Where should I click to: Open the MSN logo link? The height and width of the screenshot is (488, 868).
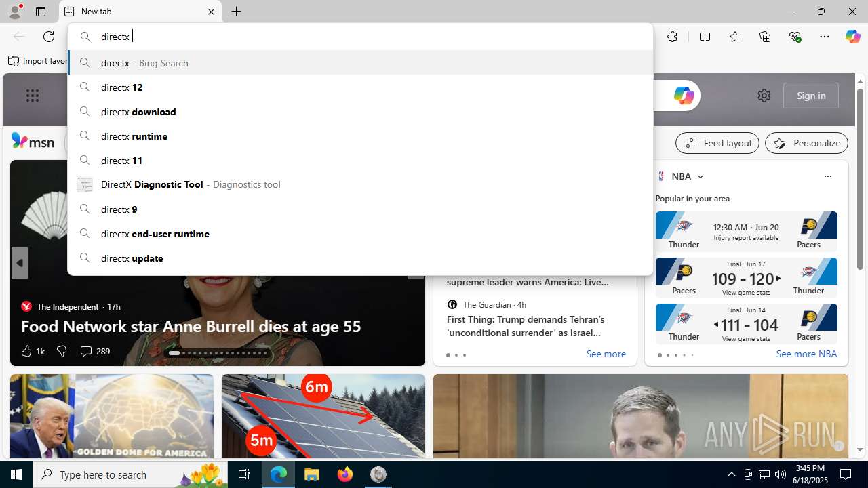(33, 141)
